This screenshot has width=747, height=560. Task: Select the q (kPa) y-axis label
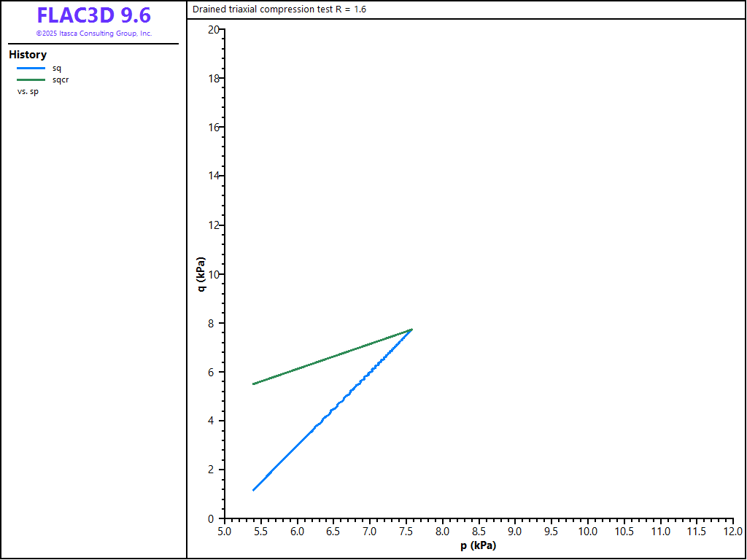(x=201, y=274)
